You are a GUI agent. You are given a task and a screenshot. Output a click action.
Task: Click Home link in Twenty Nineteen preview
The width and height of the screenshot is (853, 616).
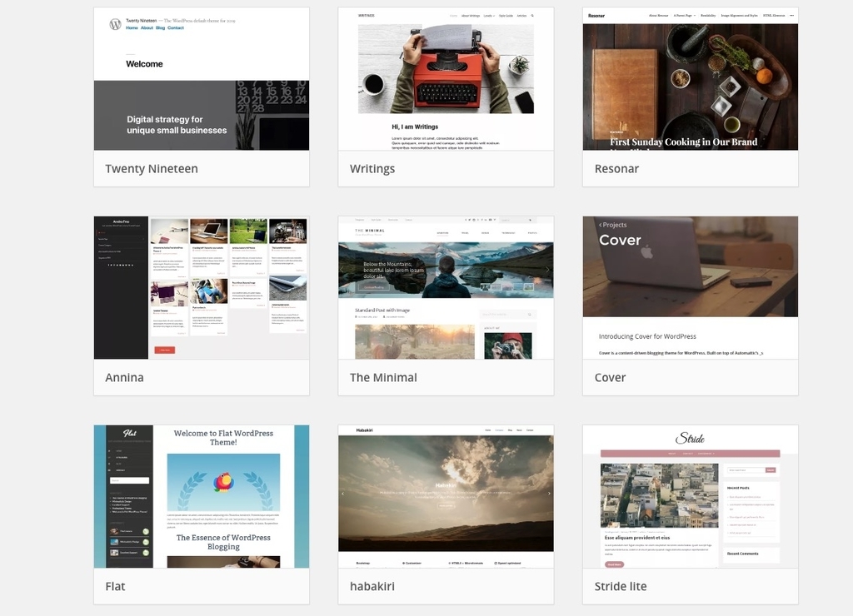pyautogui.click(x=132, y=27)
